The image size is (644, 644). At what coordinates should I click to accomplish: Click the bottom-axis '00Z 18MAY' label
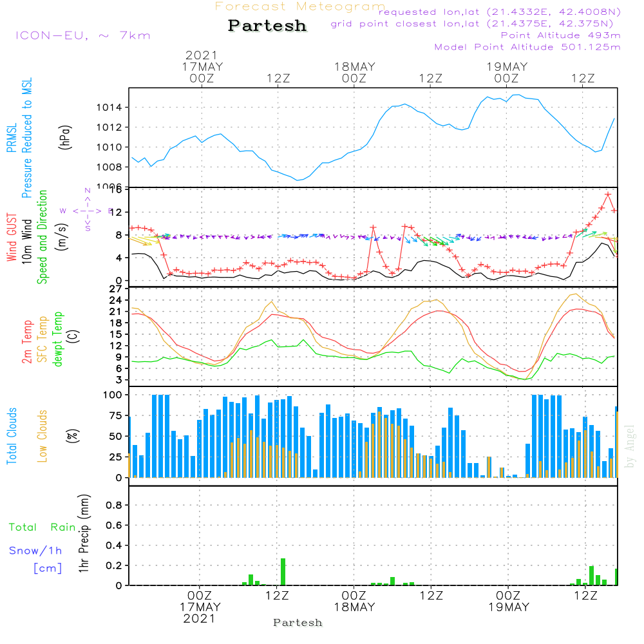[354, 601]
